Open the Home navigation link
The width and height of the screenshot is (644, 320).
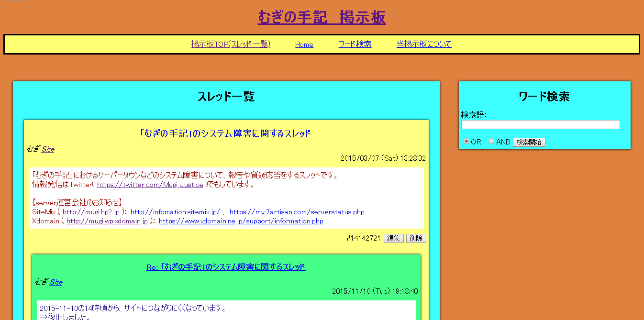304,44
